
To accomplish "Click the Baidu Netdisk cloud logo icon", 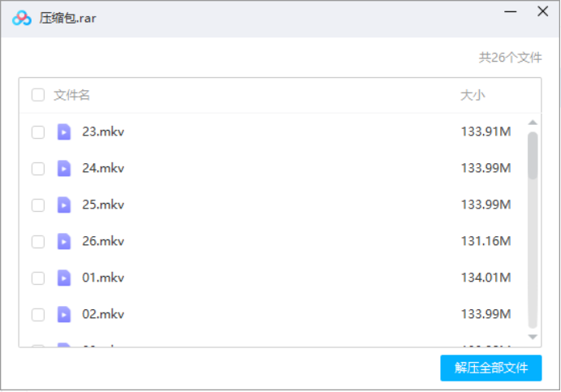I will pos(22,18).
